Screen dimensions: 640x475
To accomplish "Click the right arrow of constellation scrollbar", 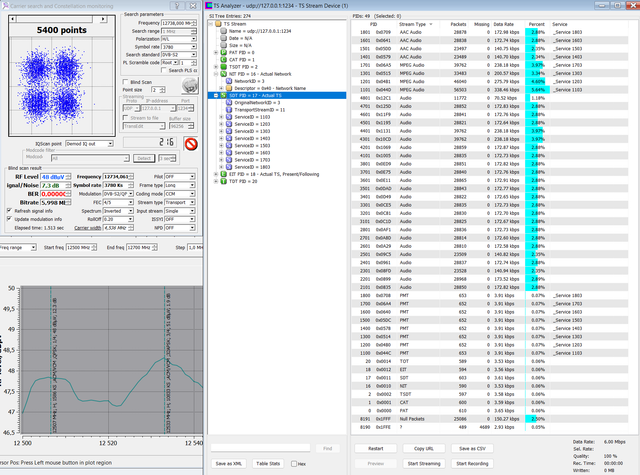I will click(103, 19).
